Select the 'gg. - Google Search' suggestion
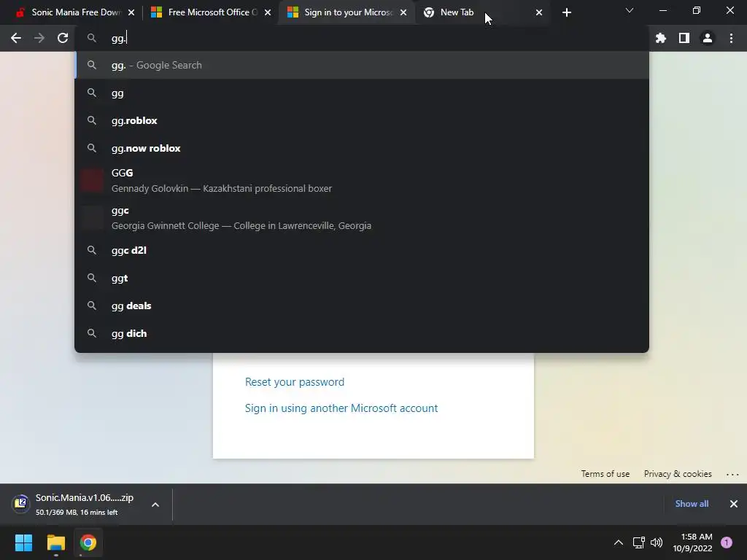747x560 pixels. click(362, 65)
